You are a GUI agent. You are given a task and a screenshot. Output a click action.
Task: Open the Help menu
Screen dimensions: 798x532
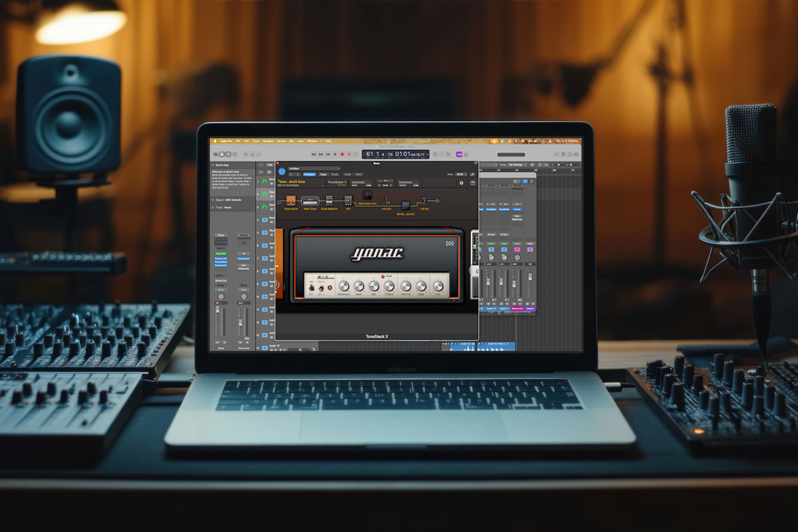coord(328,141)
